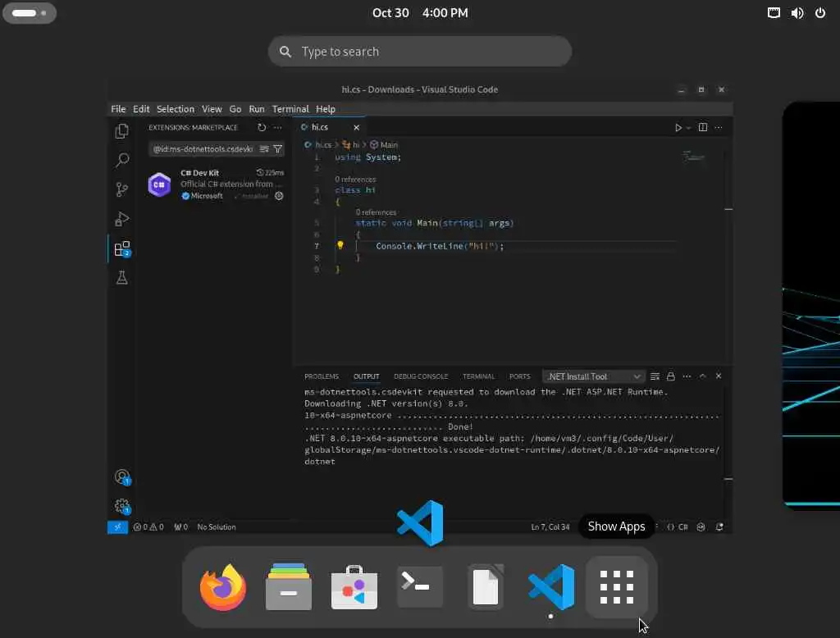
Task: Open output panel more actions
Action: coord(687,376)
